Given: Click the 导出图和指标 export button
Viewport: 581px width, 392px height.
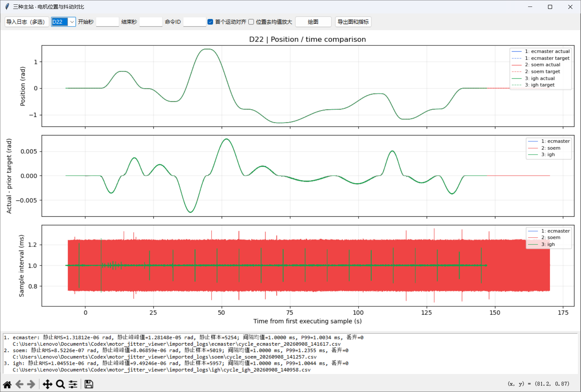Looking at the screenshot, I should click(353, 22).
